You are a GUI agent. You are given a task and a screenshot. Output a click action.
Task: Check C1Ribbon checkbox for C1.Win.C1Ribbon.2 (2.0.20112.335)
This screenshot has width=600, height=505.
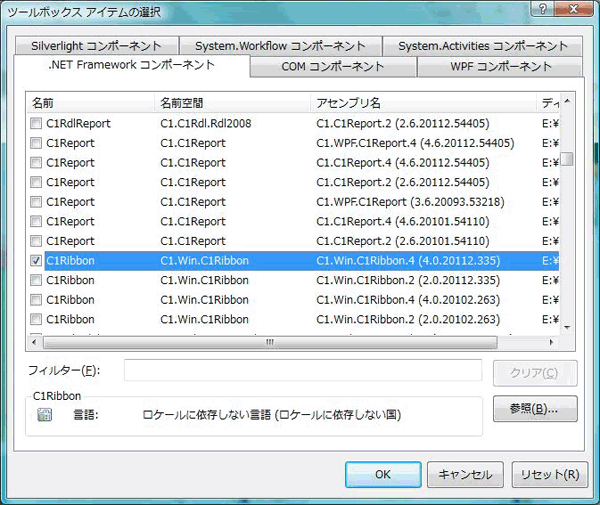(x=36, y=280)
